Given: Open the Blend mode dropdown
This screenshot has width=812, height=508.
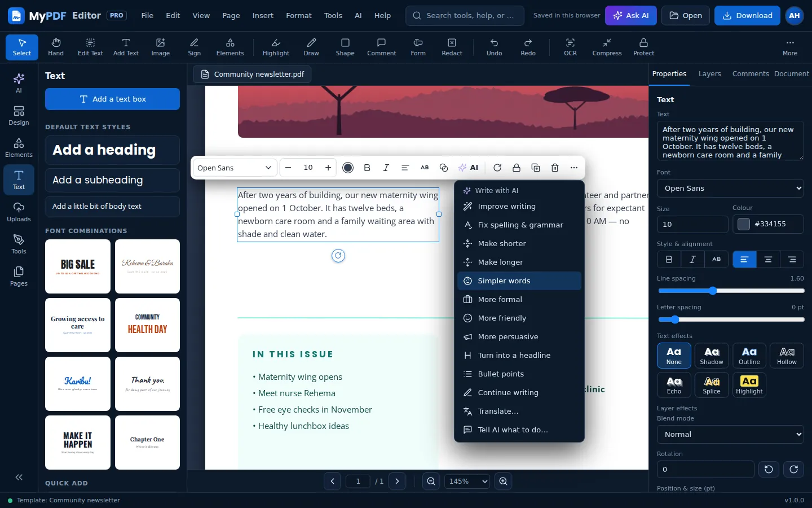Looking at the screenshot, I should pos(730,434).
